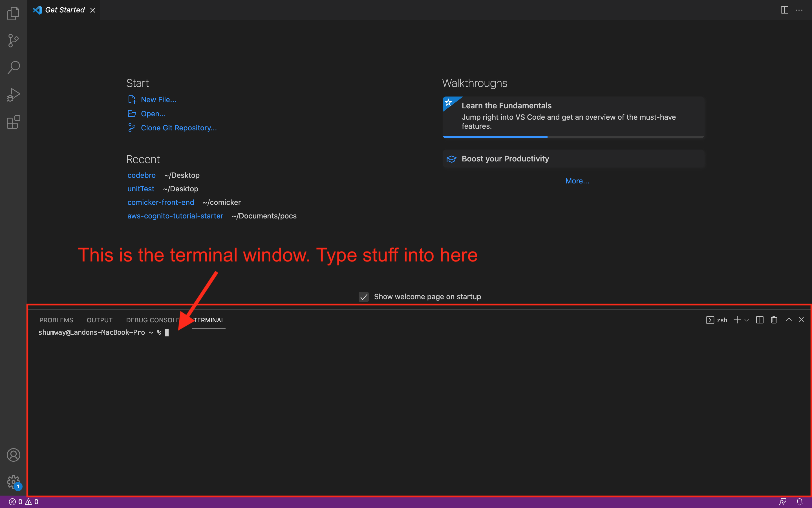
Task: Close the terminal panel
Action: 801,319
